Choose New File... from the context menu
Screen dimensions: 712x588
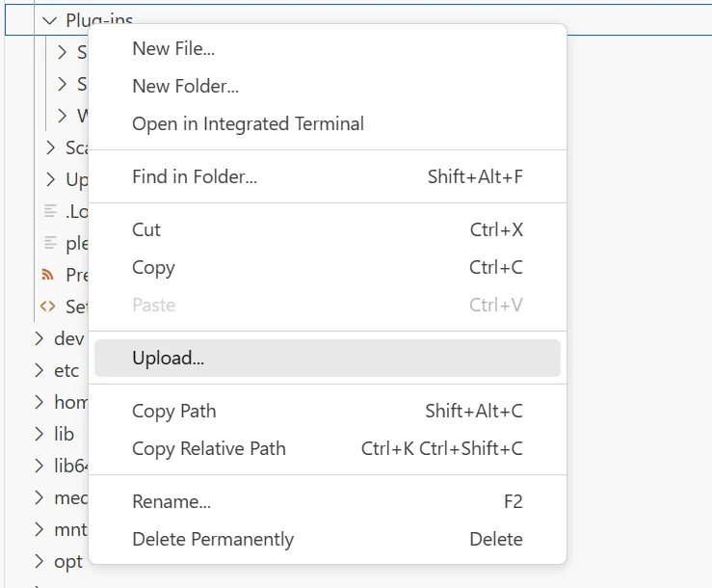coord(173,49)
